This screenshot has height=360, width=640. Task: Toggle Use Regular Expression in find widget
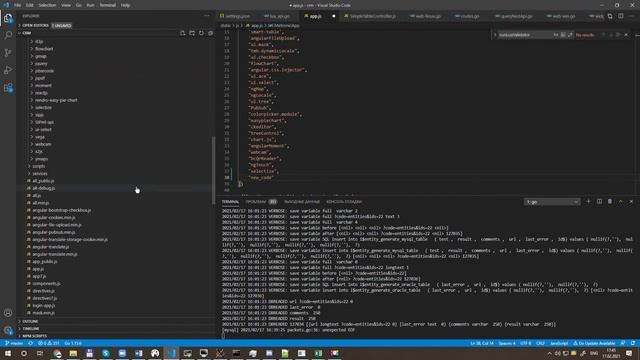pyautogui.click(x=570, y=35)
